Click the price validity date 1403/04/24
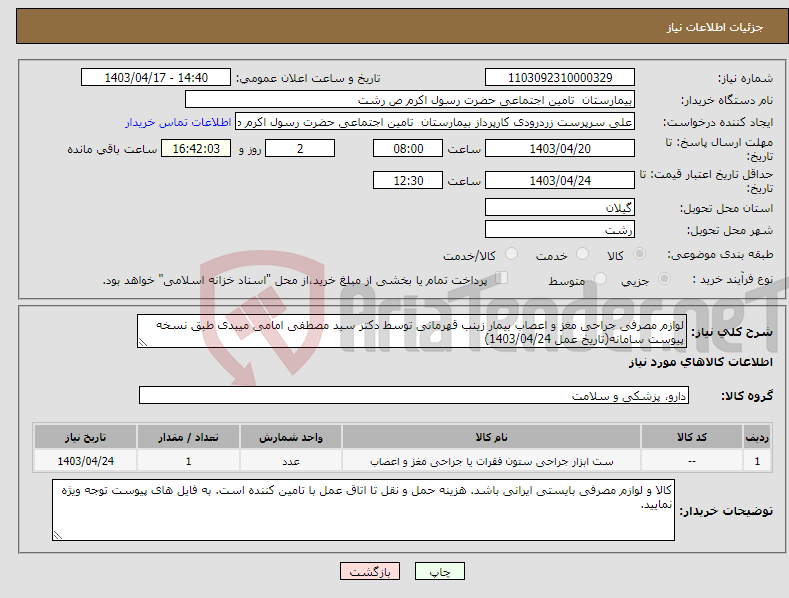The width and height of the screenshot is (789, 598). [x=560, y=180]
